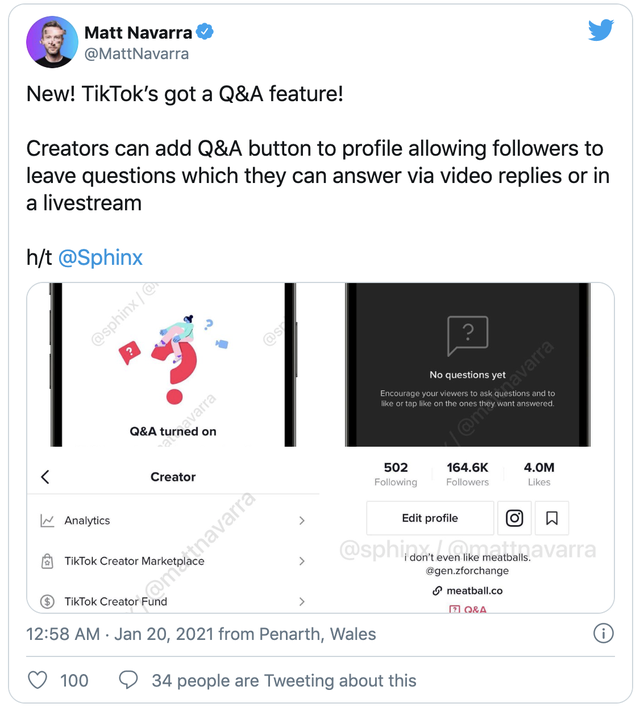Expand the TikTok Creator Marketplace chevron

(x=302, y=562)
